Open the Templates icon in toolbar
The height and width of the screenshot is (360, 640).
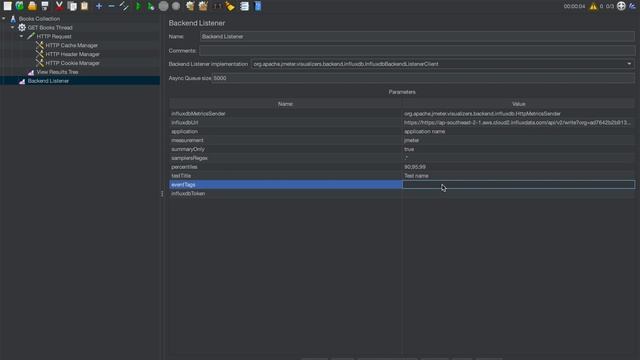coord(20,6)
